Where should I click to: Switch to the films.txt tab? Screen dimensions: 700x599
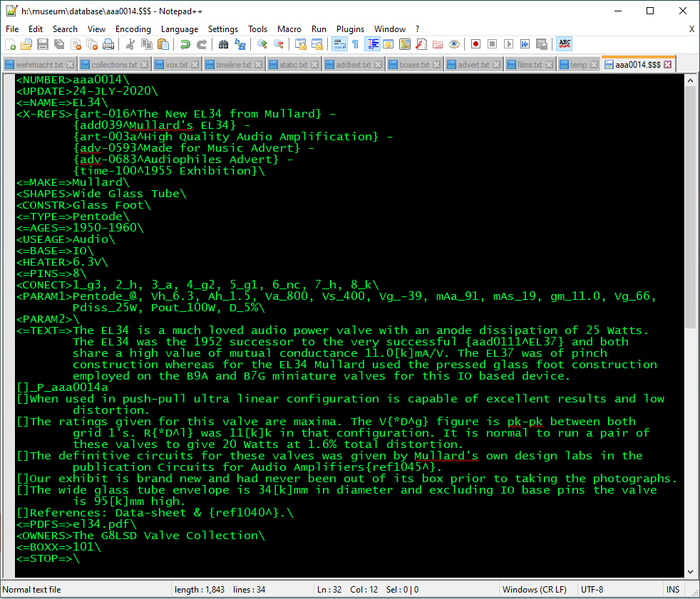(x=530, y=65)
